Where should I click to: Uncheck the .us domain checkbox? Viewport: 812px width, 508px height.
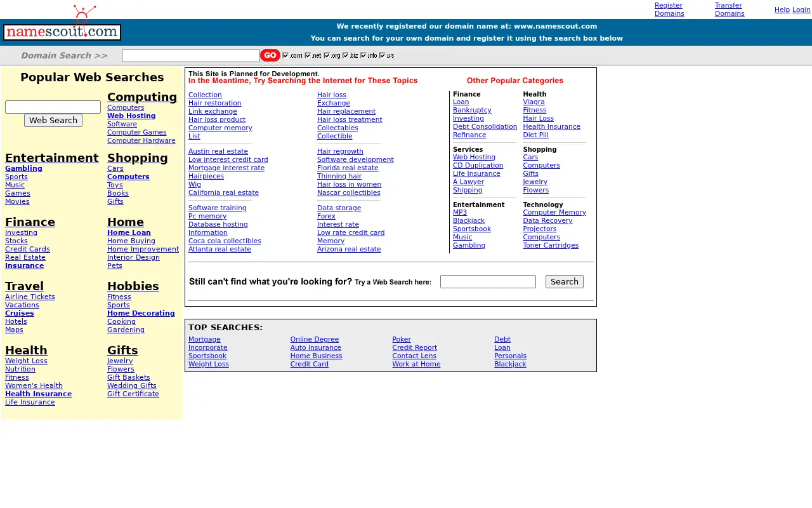click(x=383, y=55)
